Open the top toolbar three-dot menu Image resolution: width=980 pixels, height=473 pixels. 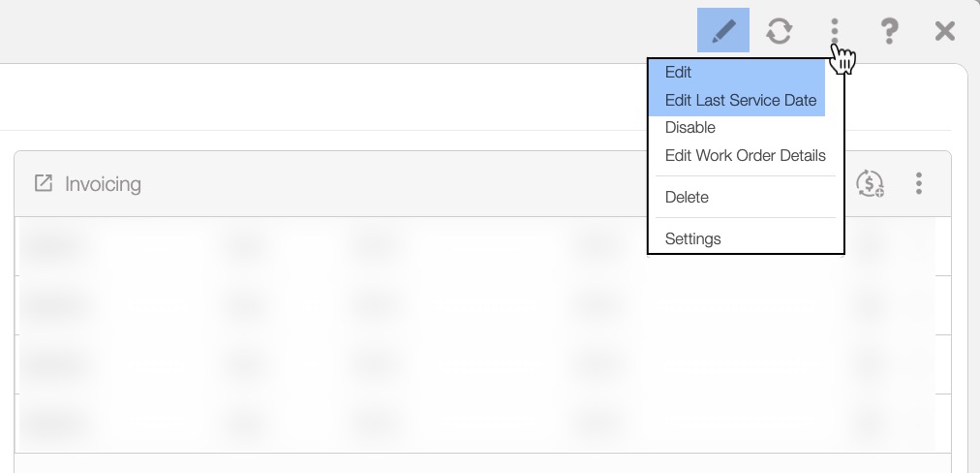[835, 31]
